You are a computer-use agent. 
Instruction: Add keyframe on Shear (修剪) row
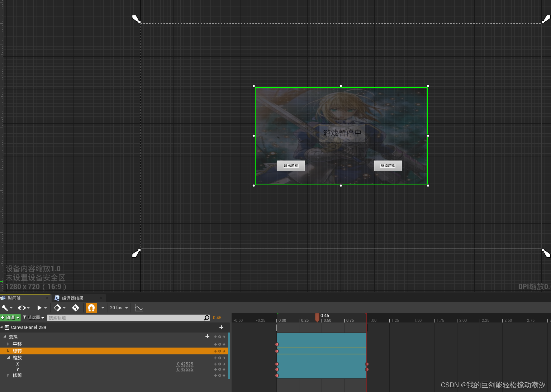point(220,376)
